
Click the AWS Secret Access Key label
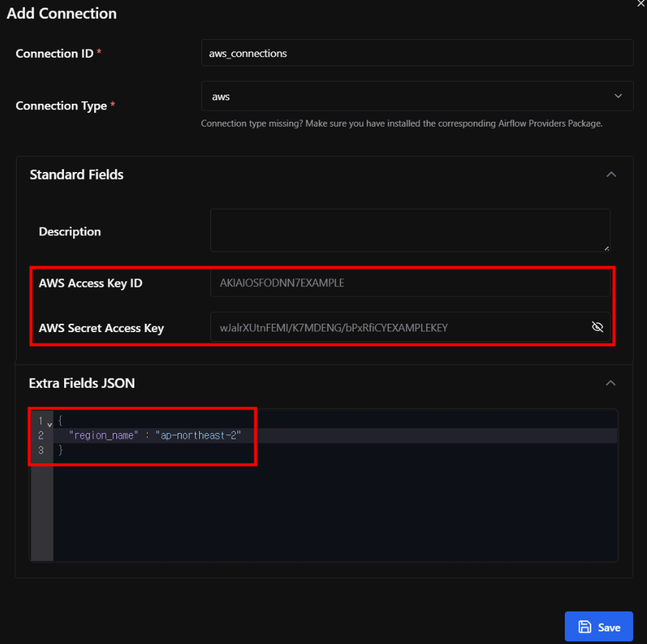tap(101, 328)
